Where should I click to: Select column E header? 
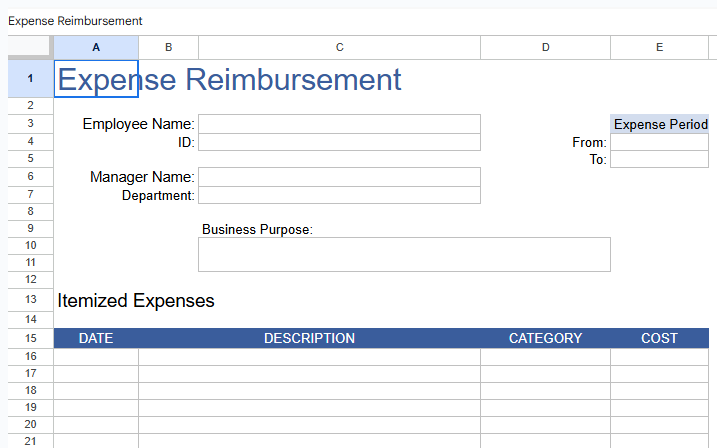(x=659, y=47)
